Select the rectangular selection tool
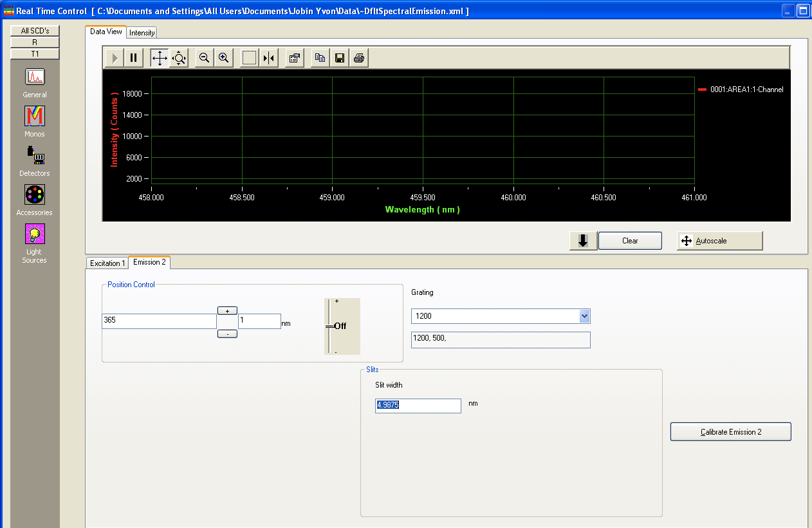 (249, 58)
